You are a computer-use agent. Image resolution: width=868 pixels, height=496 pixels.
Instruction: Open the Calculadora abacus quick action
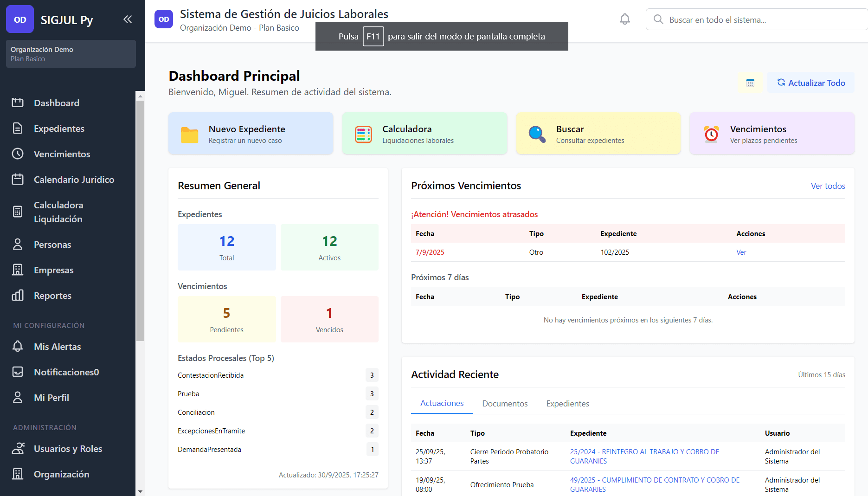click(424, 134)
